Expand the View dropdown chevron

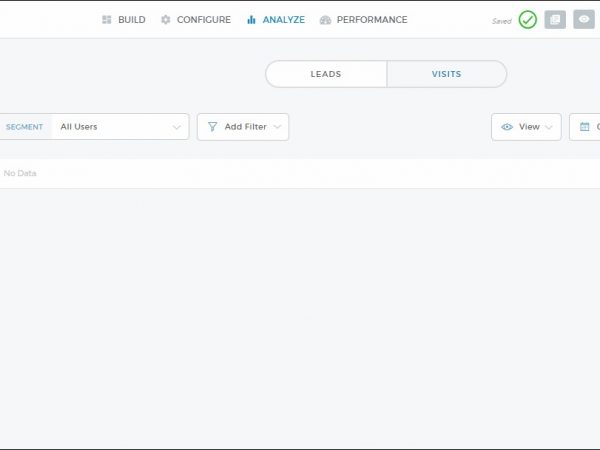pyautogui.click(x=548, y=127)
